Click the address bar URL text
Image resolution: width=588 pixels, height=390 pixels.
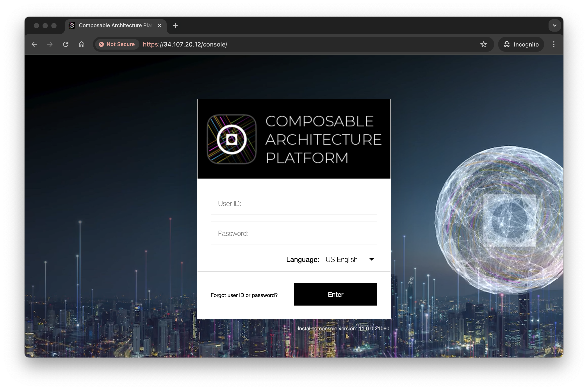click(x=185, y=44)
